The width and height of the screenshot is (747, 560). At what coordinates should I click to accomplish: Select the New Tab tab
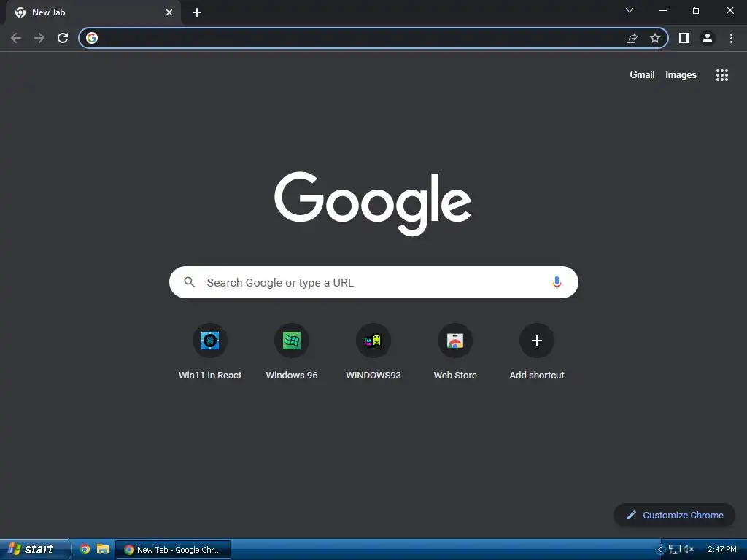93,12
